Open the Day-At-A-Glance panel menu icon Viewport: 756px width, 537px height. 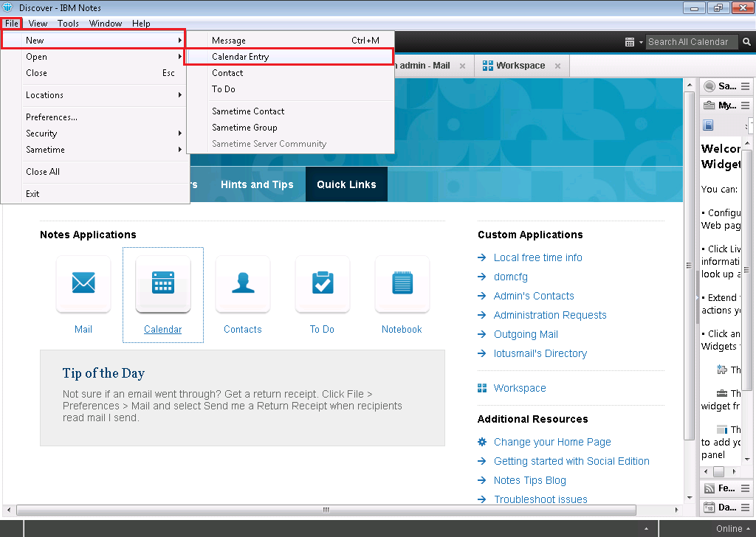tap(746, 507)
